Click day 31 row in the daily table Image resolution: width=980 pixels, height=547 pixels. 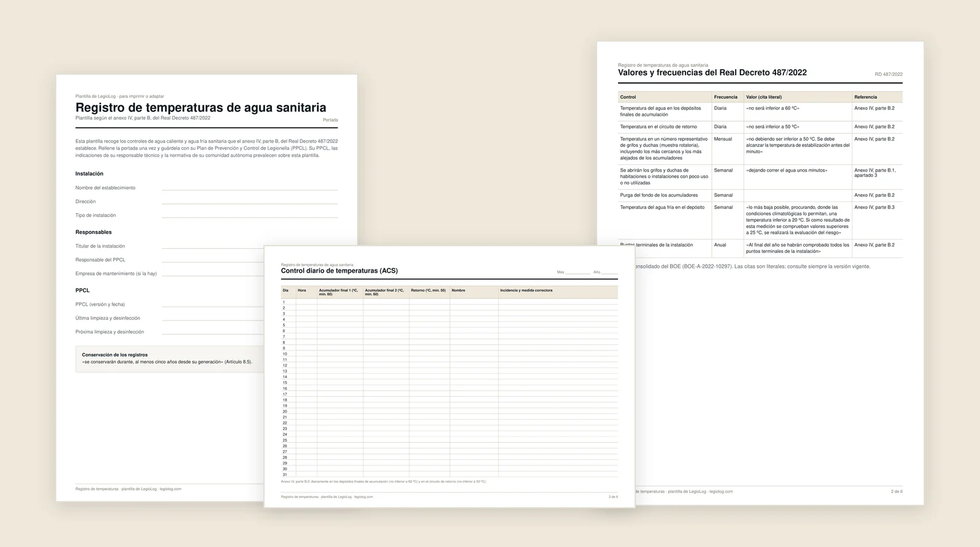[x=450, y=475]
